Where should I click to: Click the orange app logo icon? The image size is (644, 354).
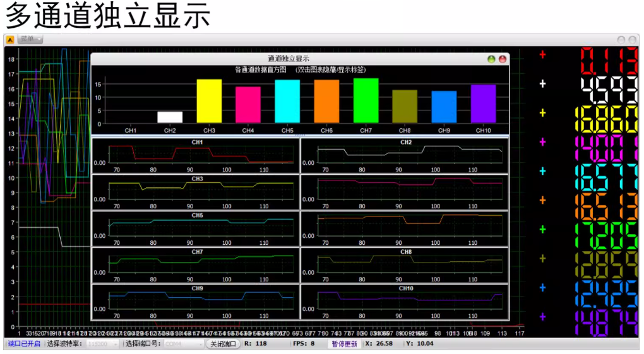coord(10,40)
